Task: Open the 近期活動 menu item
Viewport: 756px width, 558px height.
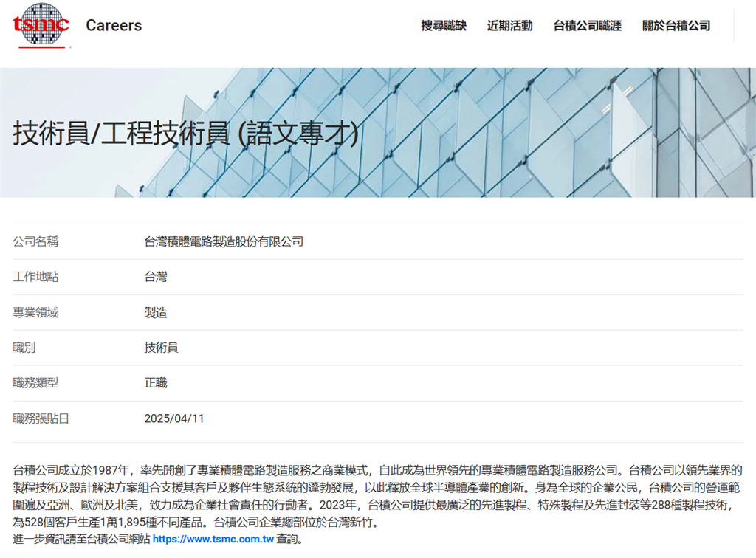Action: [x=509, y=26]
